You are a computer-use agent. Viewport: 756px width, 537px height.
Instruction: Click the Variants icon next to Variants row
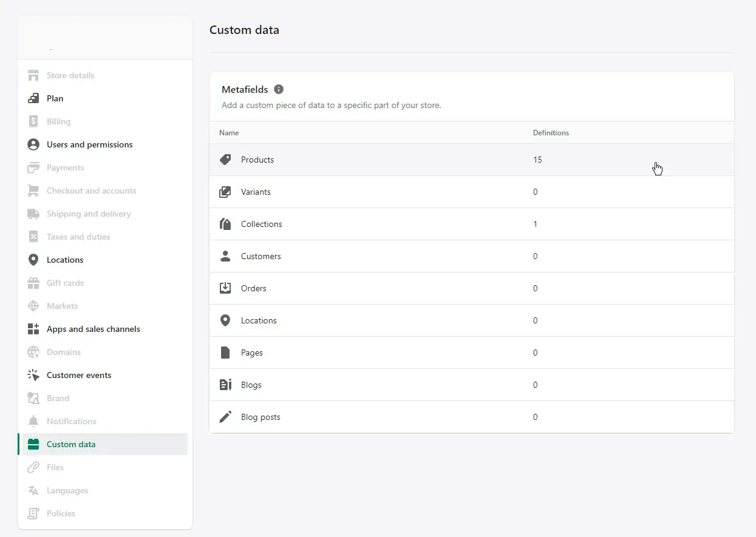point(225,192)
